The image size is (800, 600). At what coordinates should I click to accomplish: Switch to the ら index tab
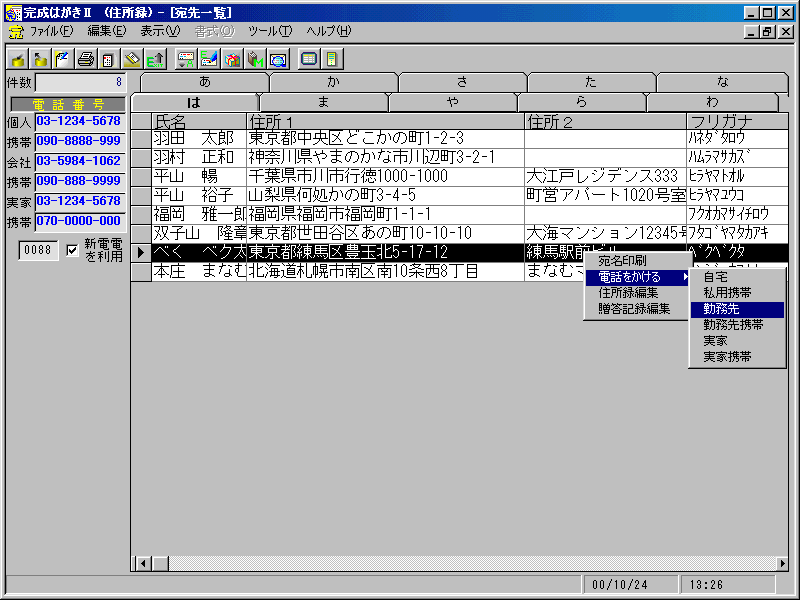(x=582, y=103)
